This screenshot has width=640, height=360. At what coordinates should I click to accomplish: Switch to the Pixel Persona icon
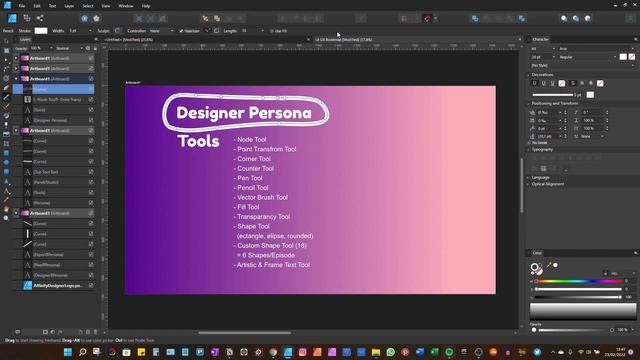click(x=27, y=18)
